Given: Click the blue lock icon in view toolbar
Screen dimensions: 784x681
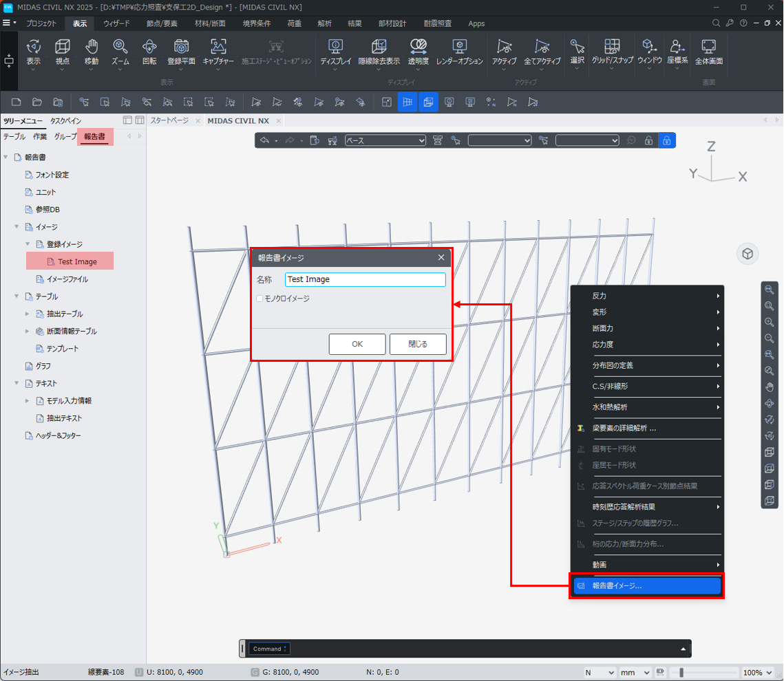Looking at the screenshot, I should click(666, 140).
